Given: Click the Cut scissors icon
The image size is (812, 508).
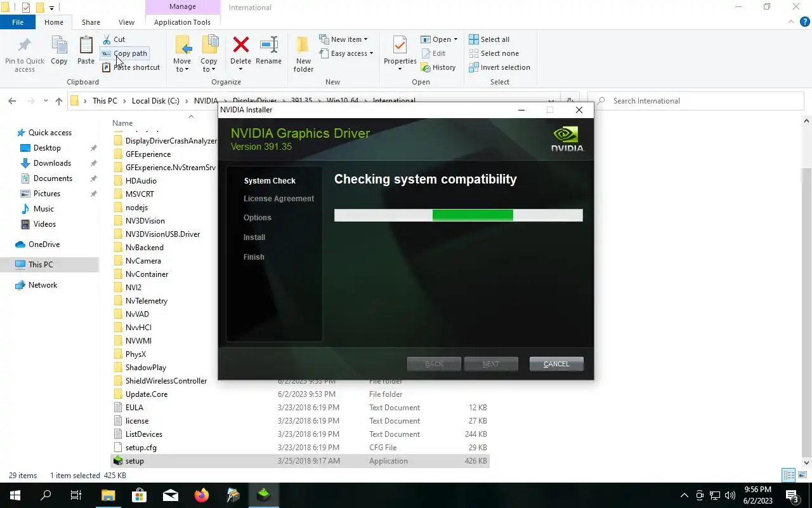Looking at the screenshot, I should tap(107, 39).
